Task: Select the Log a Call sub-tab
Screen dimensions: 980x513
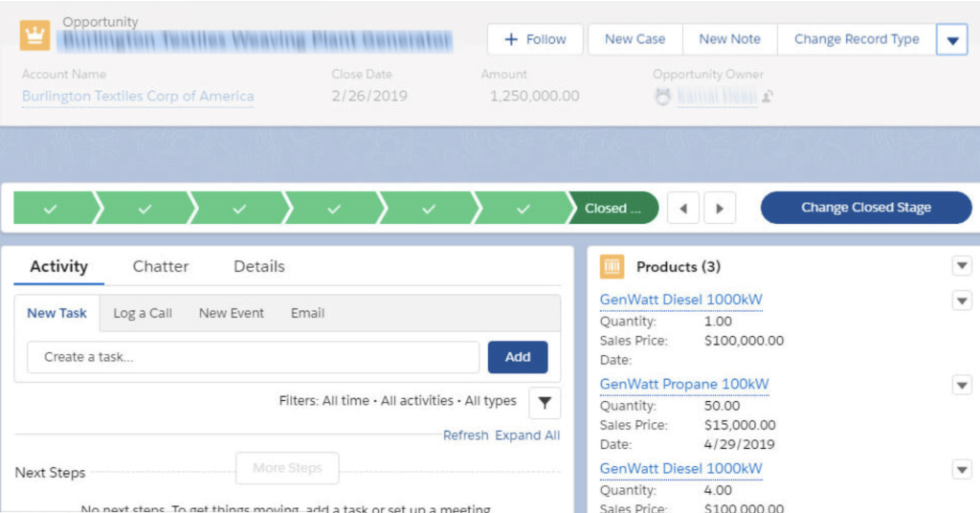Action: (143, 313)
